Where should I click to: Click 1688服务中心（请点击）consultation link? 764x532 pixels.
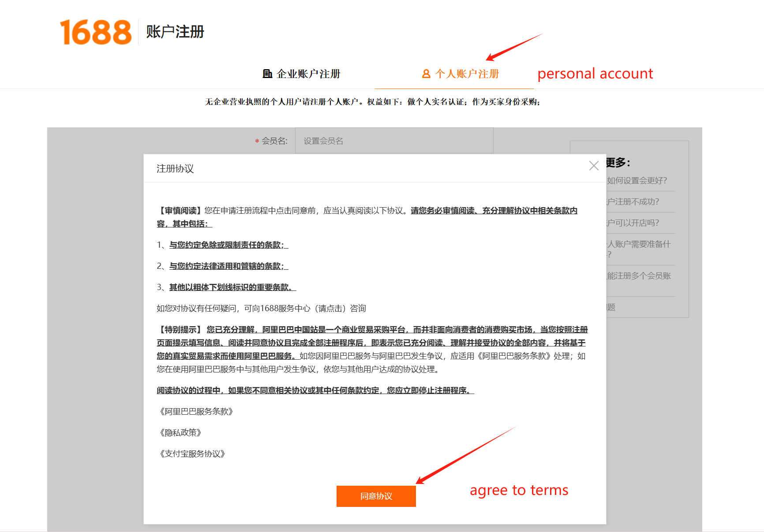[x=313, y=309]
